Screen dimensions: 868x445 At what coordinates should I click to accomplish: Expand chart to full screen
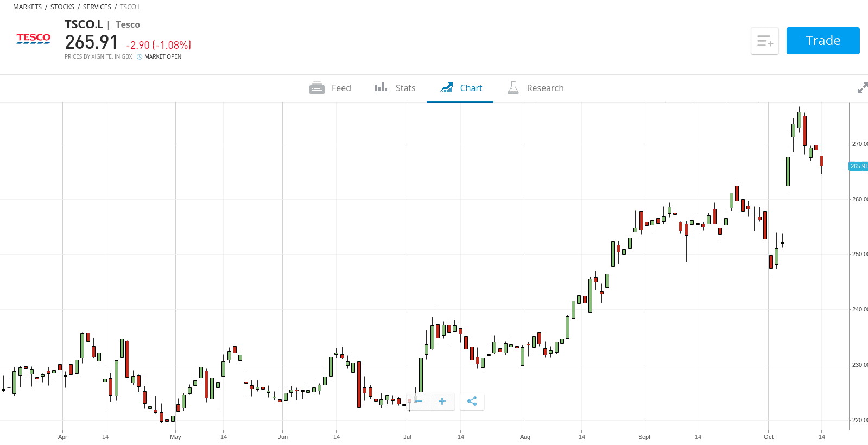(862, 88)
